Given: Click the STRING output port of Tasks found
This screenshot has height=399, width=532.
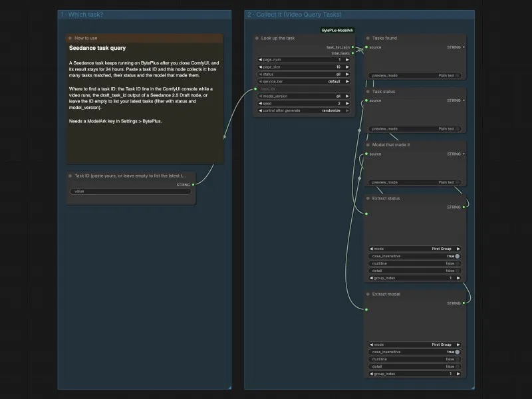Looking at the screenshot, I should pos(464,47).
